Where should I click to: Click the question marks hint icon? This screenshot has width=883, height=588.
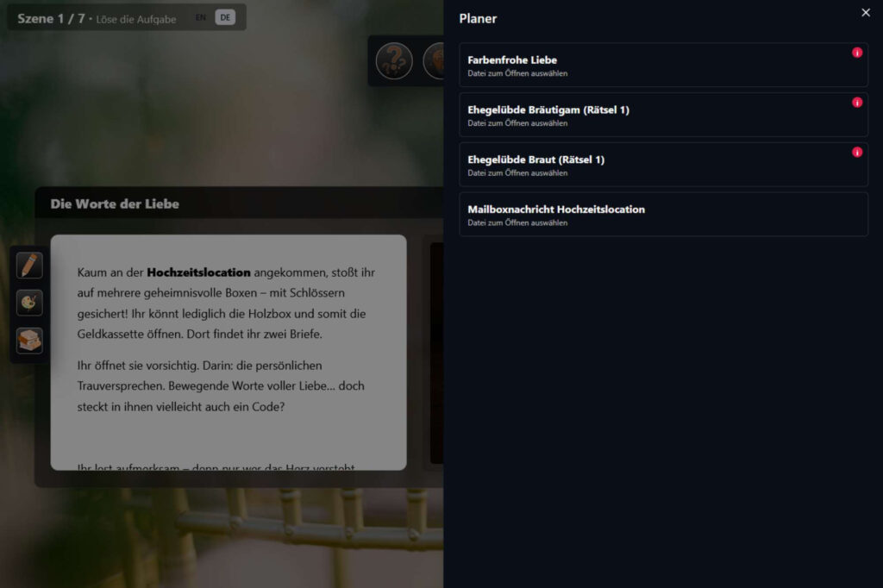click(394, 61)
